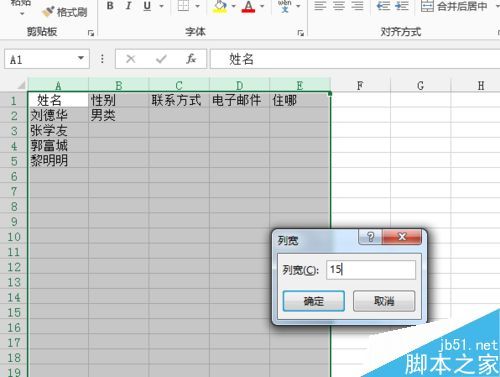Open 剪贴板 group dialog launcher
This screenshot has width=500, height=377.
[x=91, y=33]
